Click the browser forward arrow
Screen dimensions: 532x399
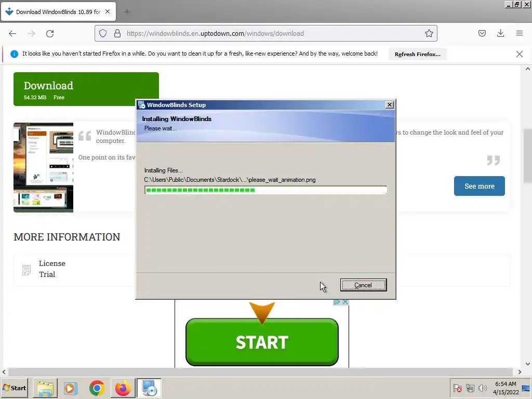31,34
